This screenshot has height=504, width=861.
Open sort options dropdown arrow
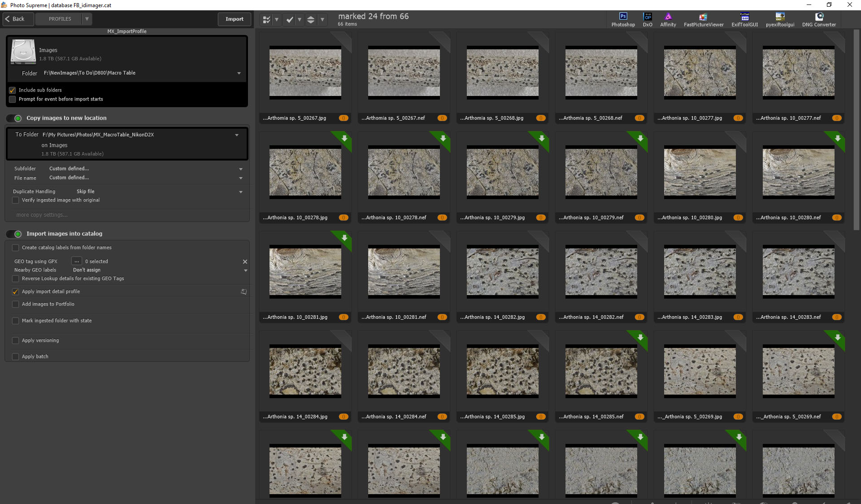(322, 19)
